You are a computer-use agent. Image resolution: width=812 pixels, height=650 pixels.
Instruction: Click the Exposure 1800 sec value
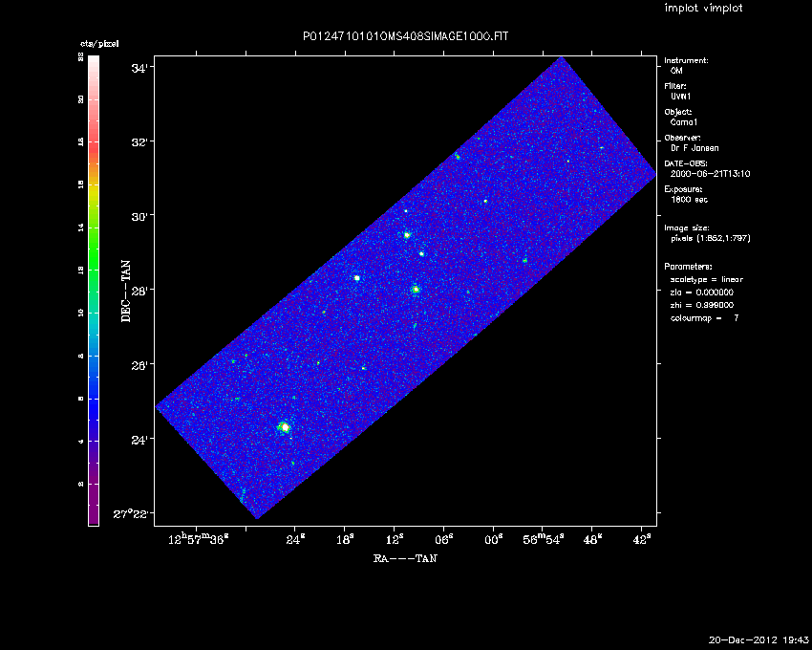pyautogui.click(x=690, y=200)
